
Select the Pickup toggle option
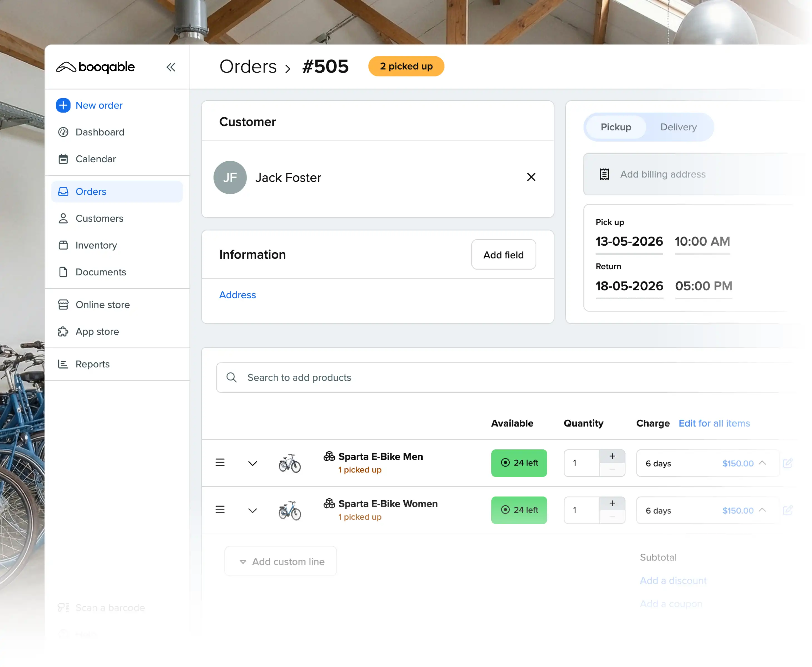point(615,127)
